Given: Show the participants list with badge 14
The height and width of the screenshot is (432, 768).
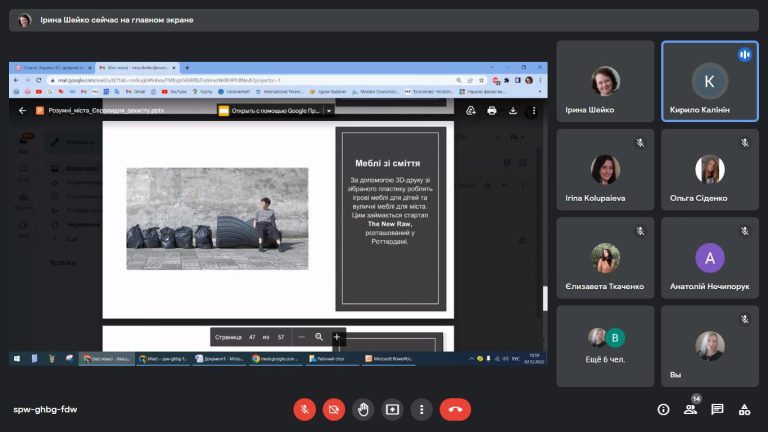Looking at the screenshot, I should click(691, 409).
